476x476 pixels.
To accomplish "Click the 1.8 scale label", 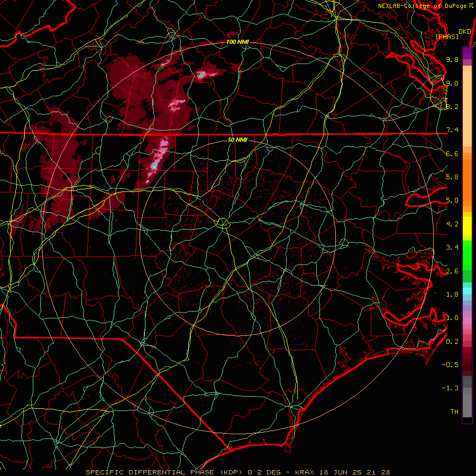I will 452,295.
